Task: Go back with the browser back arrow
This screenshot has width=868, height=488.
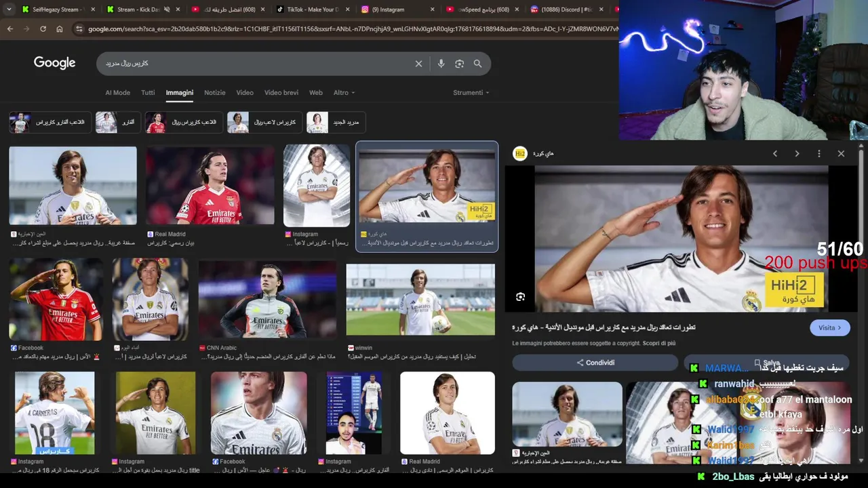Action: click(x=9, y=28)
